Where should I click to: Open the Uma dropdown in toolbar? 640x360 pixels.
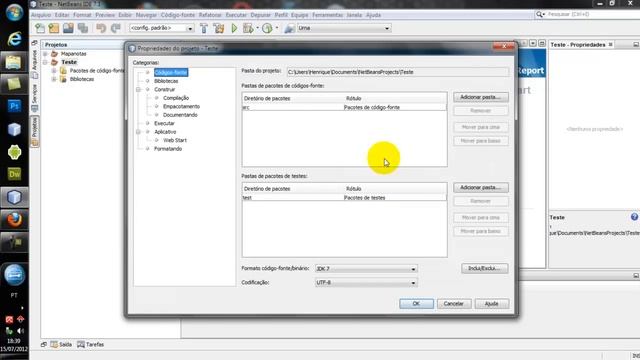tap(344, 28)
